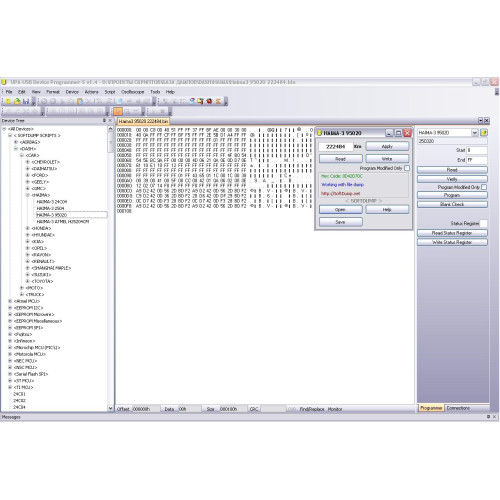The image size is (500, 500).
Task: Click the Save floppy disk toolbar icon
Action: click(x=26, y=101)
